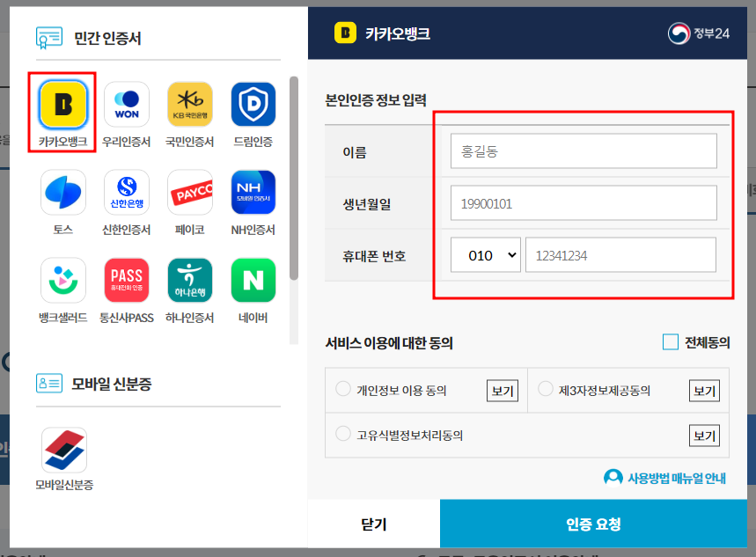This screenshot has width=756, height=557.
Task: Select the unique ID consent (고유식별정보처리동의) radio
Action: (x=343, y=433)
